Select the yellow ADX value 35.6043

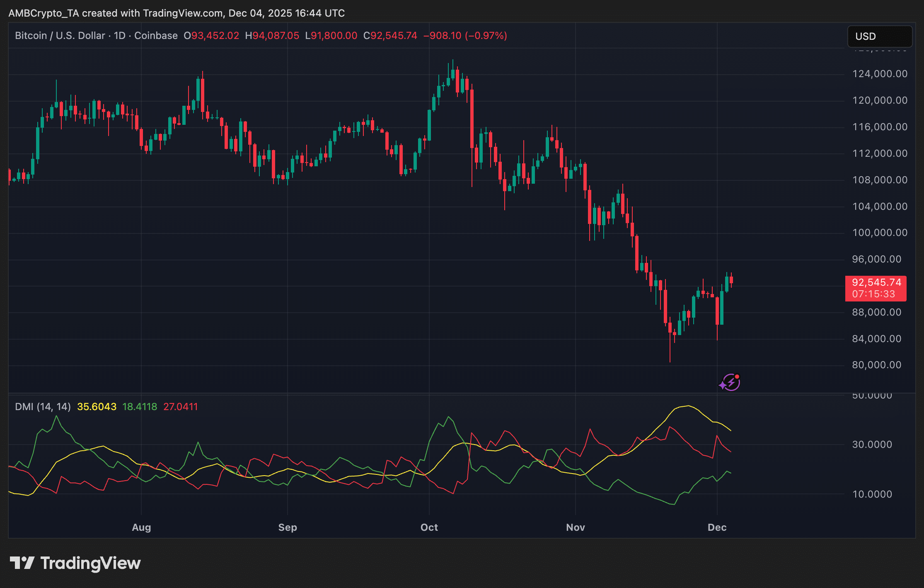tap(97, 407)
